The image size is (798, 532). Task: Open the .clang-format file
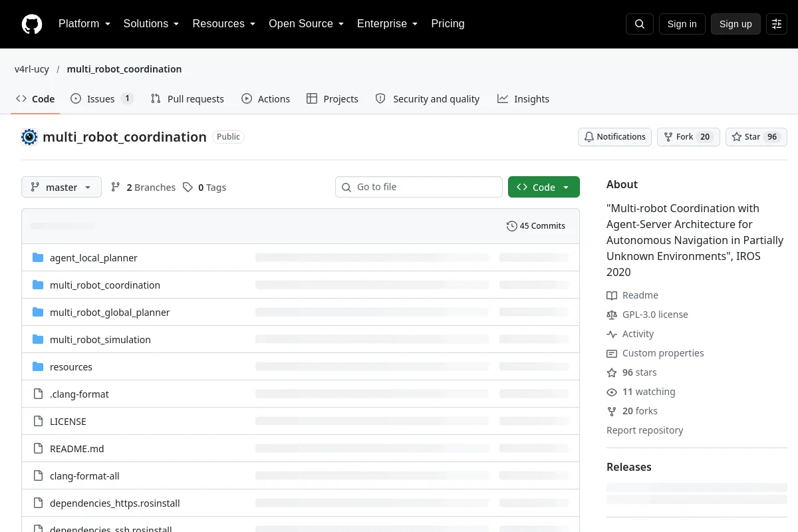point(79,394)
